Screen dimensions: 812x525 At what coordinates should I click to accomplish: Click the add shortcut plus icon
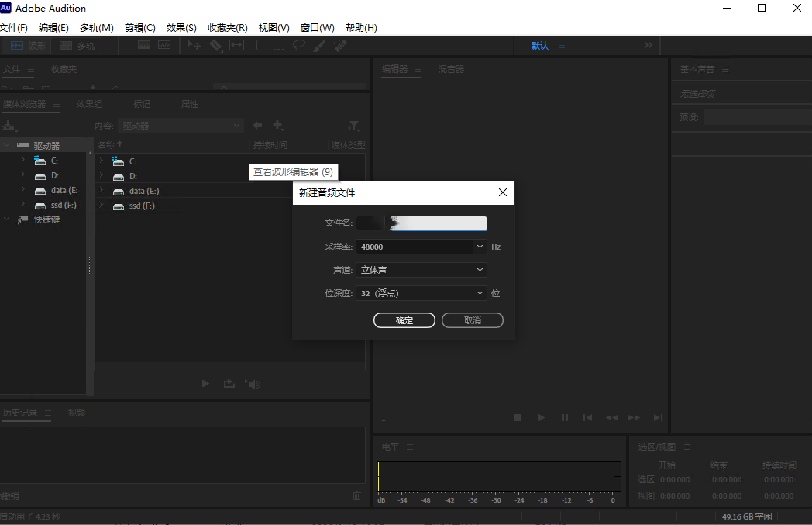tap(278, 126)
